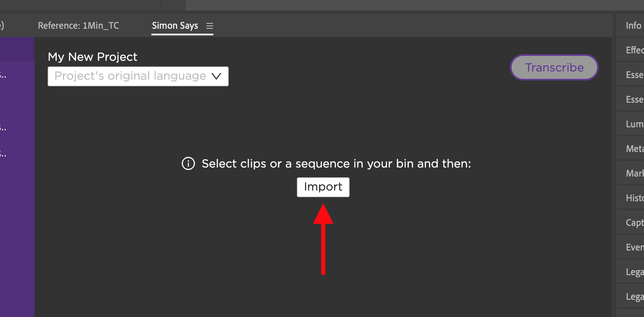The height and width of the screenshot is (317, 644).
Task: Open the Info panel tab
Action: coord(633,25)
